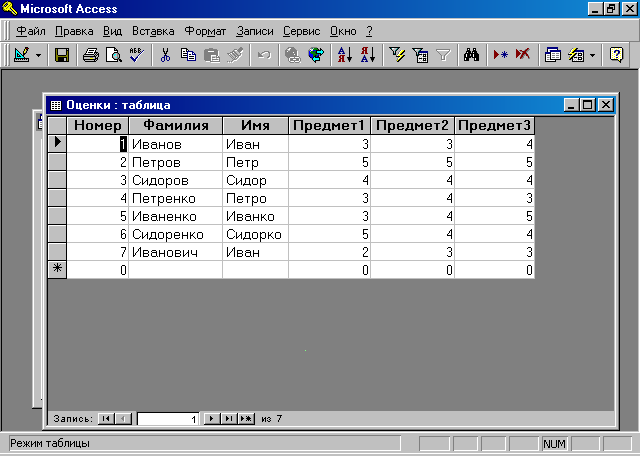
Task: Delete the record with the red X arrow icon
Action: click(523, 55)
